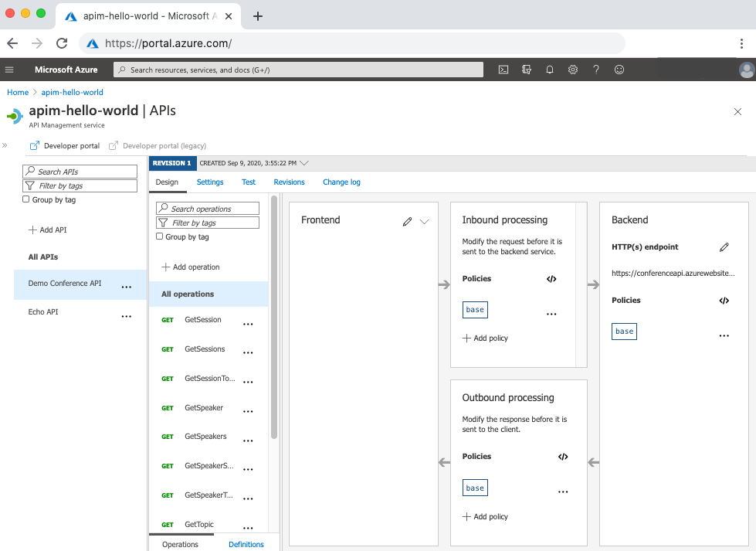Select the GetSessions operation
756x551 pixels.
point(205,349)
